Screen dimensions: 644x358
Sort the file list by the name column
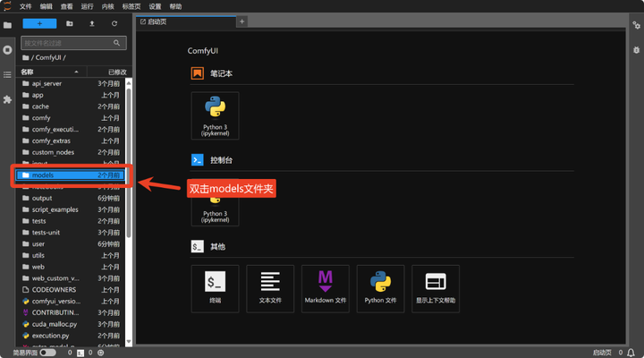click(51, 72)
